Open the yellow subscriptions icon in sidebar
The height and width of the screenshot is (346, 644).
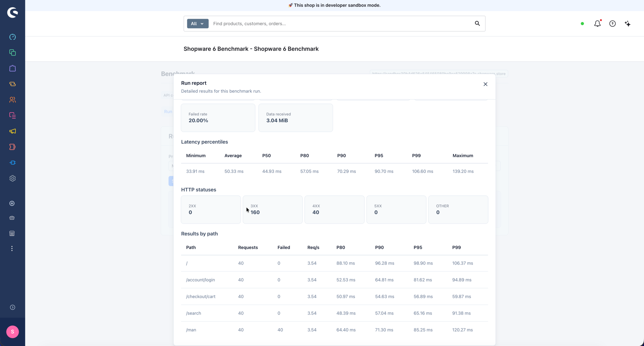pos(12,84)
